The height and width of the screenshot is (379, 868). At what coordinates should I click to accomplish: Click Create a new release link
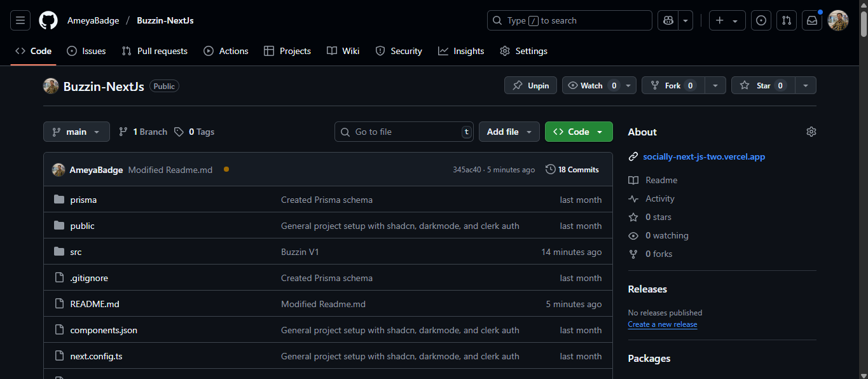tap(662, 324)
